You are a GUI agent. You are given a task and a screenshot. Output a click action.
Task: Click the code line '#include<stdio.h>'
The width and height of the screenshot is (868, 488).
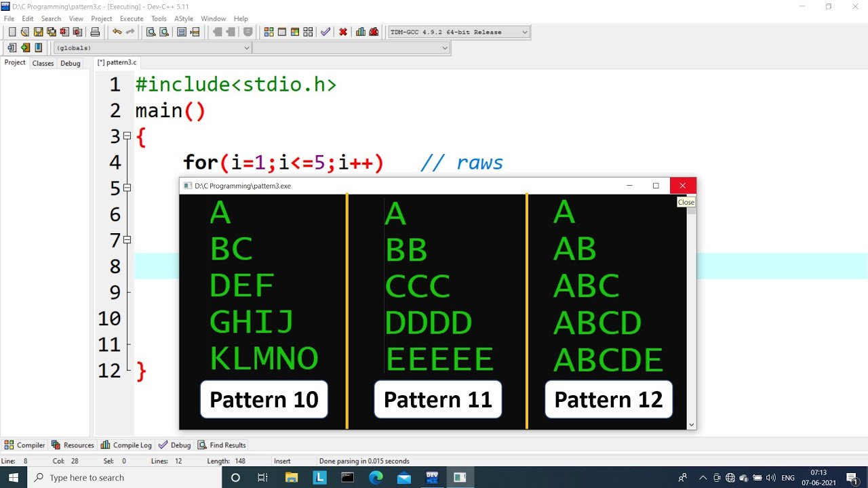click(x=236, y=85)
